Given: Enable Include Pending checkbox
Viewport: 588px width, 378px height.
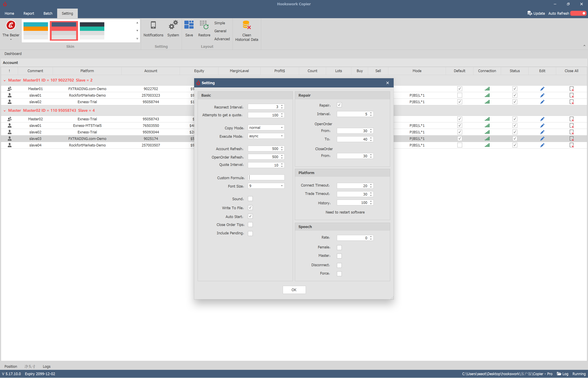Looking at the screenshot, I should [250, 233].
